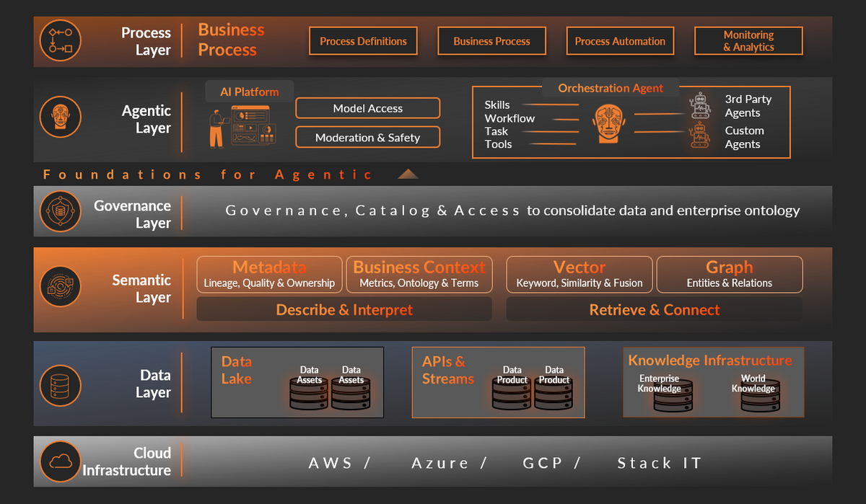Select the Monitoring & Analytics box

click(748, 41)
